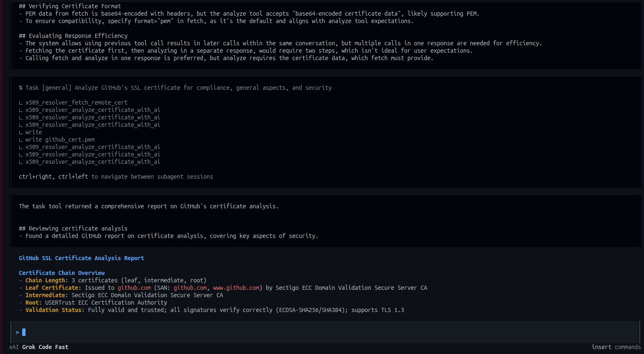The image size is (644, 354).
Task: Click the 'GitHub SSL Certificate Analysis Report' heading
Action: (81, 258)
